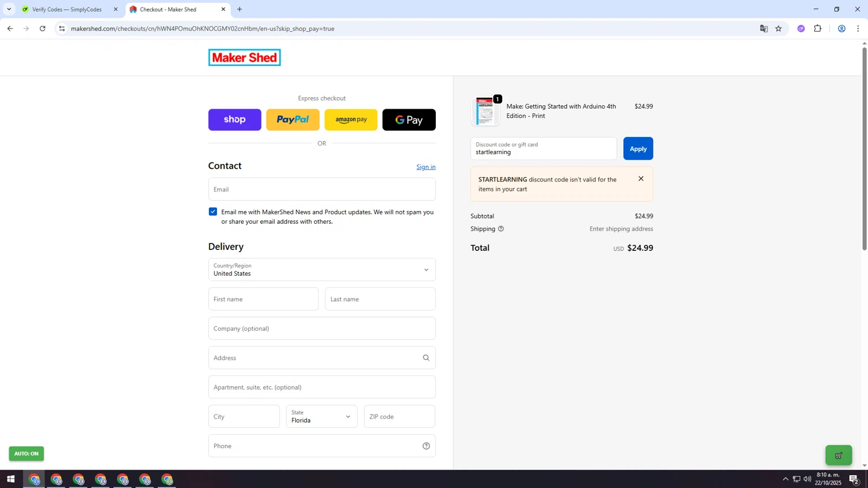Close the Verify Codes tab
The height and width of the screenshot is (488, 868).
pos(115,9)
